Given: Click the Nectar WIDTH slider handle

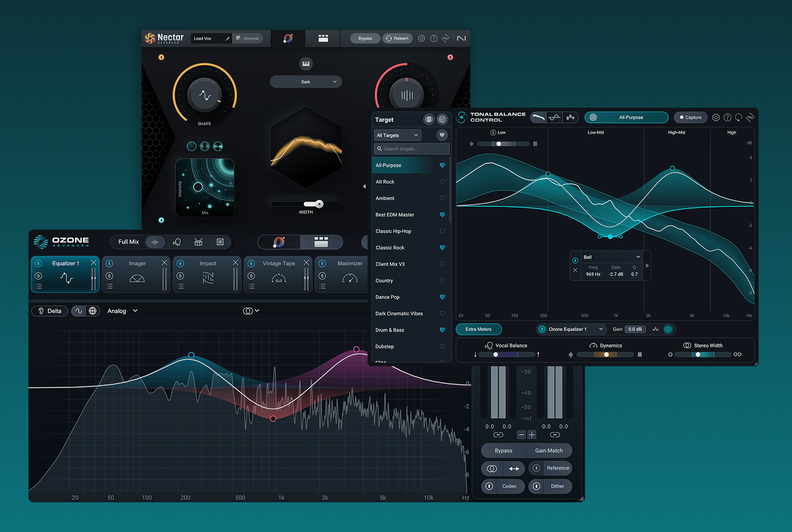Looking at the screenshot, I should [x=319, y=204].
